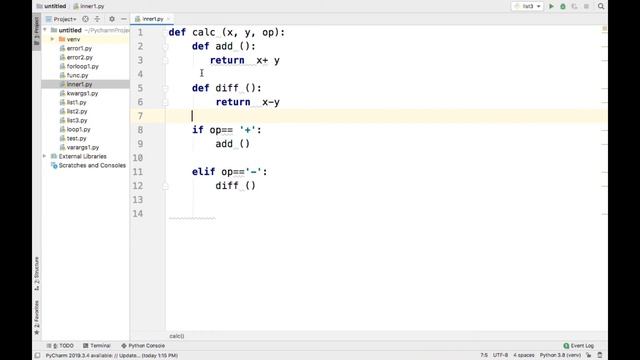Open list1.py in the project tree
The image size is (640, 360).
pos(76,102)
